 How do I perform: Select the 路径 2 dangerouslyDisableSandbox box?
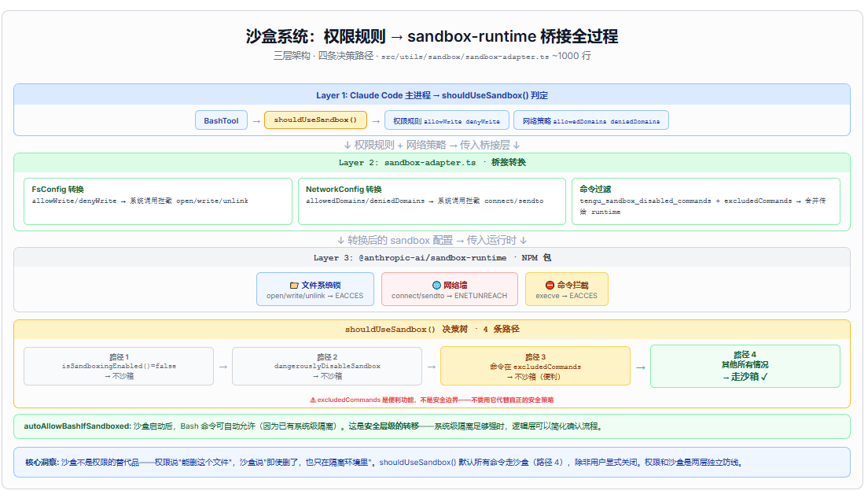(x=326, y=366)
